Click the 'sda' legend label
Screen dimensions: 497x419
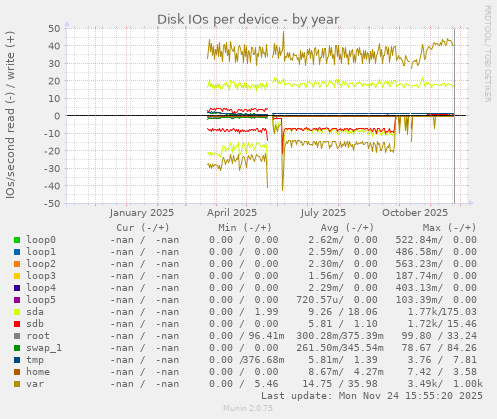(35, 312)
